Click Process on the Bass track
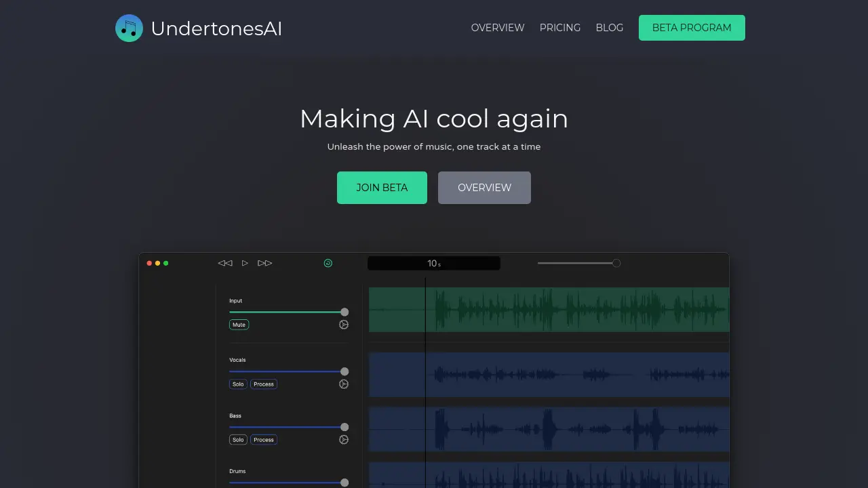 coord(264,440)
